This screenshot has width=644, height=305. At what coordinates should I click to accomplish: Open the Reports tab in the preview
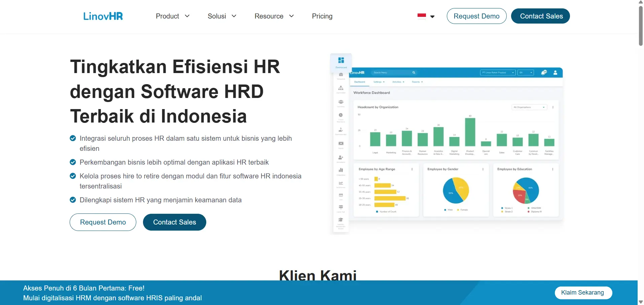(x=417, y=82)
